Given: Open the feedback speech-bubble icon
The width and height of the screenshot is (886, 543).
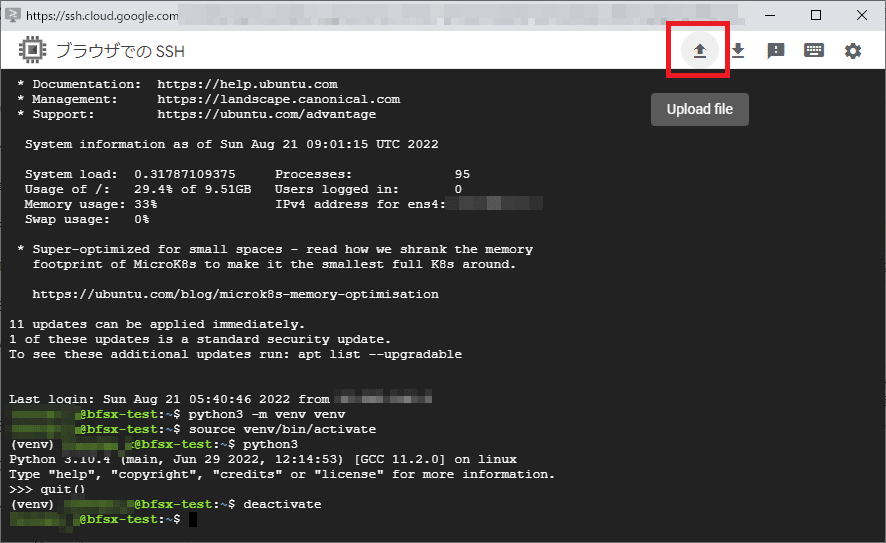Looking at the screenshot, I should pyautogui.click(x=775, y=51).
